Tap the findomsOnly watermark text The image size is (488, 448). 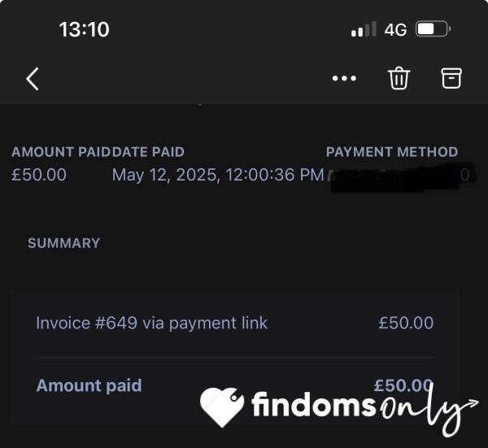pos(364,406)
